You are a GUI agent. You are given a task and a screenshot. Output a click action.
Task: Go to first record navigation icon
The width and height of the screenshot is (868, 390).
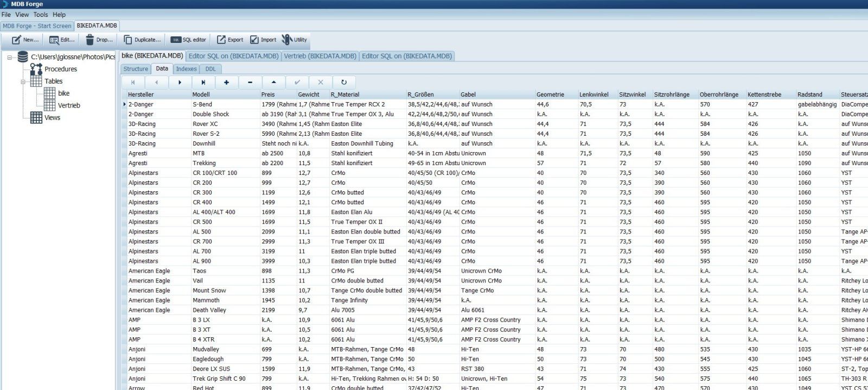[x=133, y=82]
